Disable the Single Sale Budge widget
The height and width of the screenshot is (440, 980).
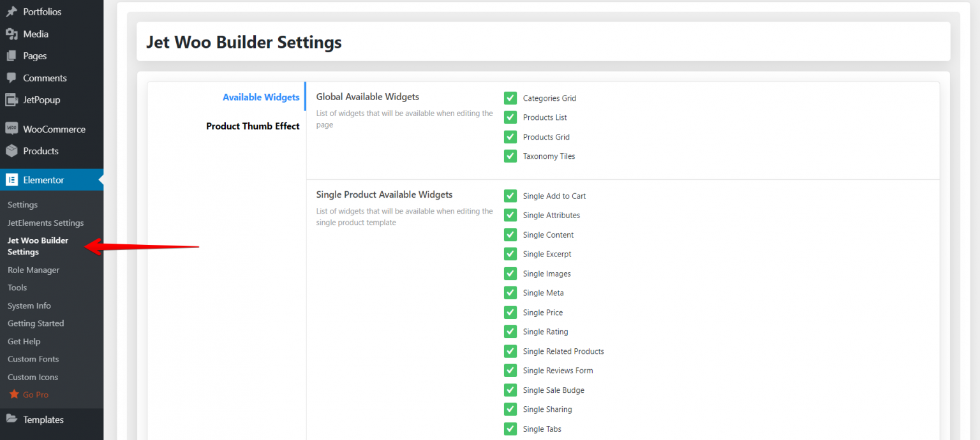(510, 390)
